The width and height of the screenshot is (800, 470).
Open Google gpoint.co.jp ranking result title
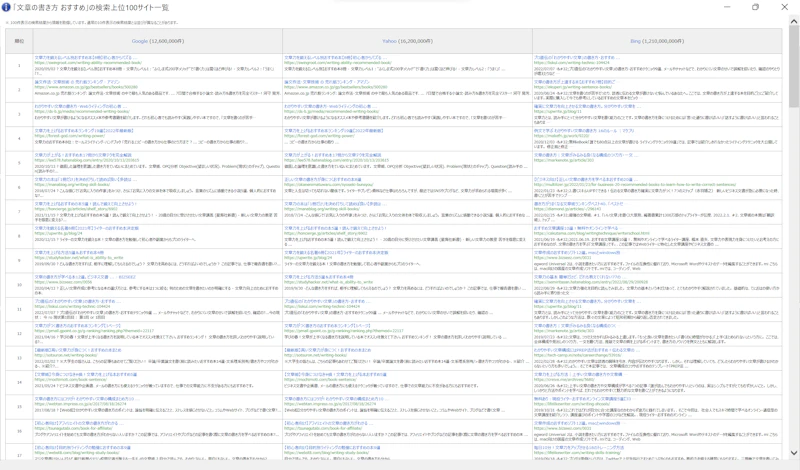tap(78, 326)
